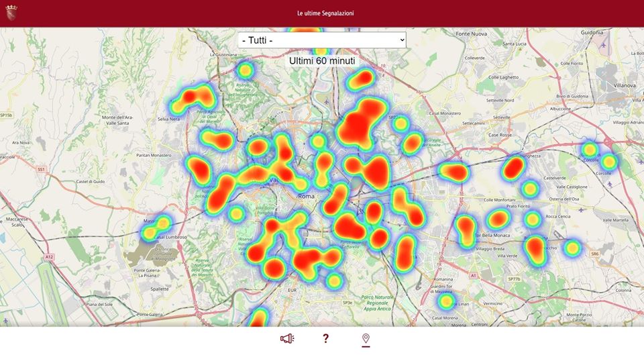Viewport: 644px width, 355px height.
Task: Click the 'EUR' district label
Action: 291,290
